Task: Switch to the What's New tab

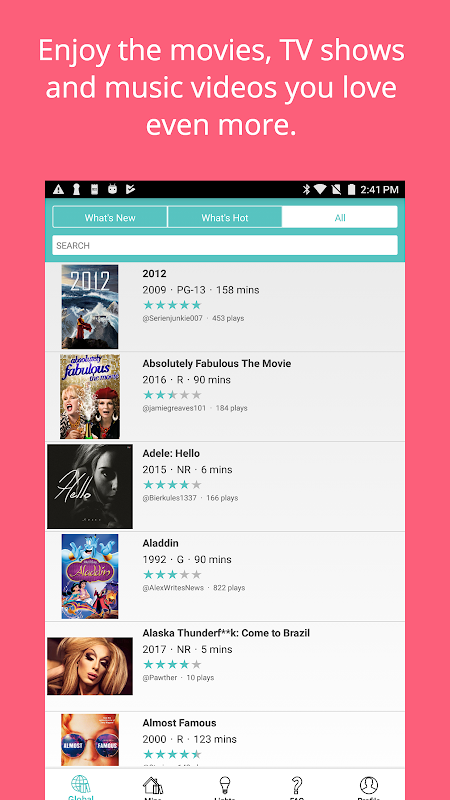Action: [110, 217]
